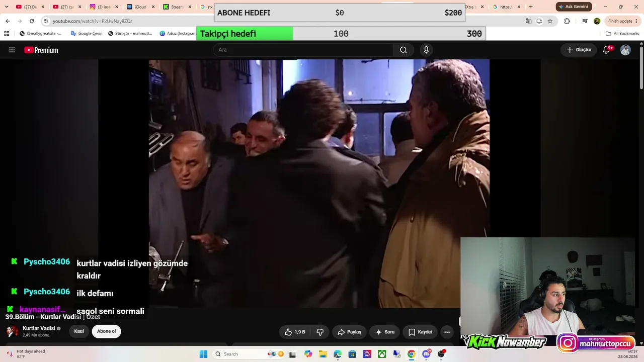This screenshot has height=362, width=644.
Task: Click the Oluştur create button
Action: (x=579, y=50)
